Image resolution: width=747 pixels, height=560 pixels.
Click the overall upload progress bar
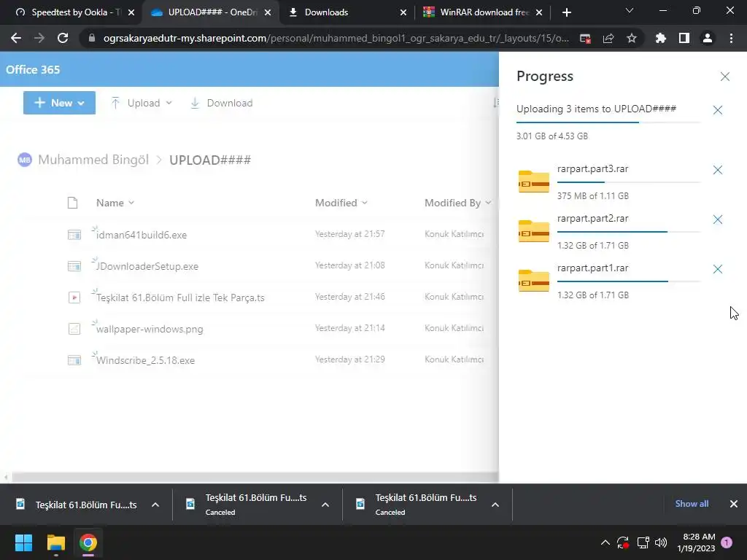[x=608, y=122]
